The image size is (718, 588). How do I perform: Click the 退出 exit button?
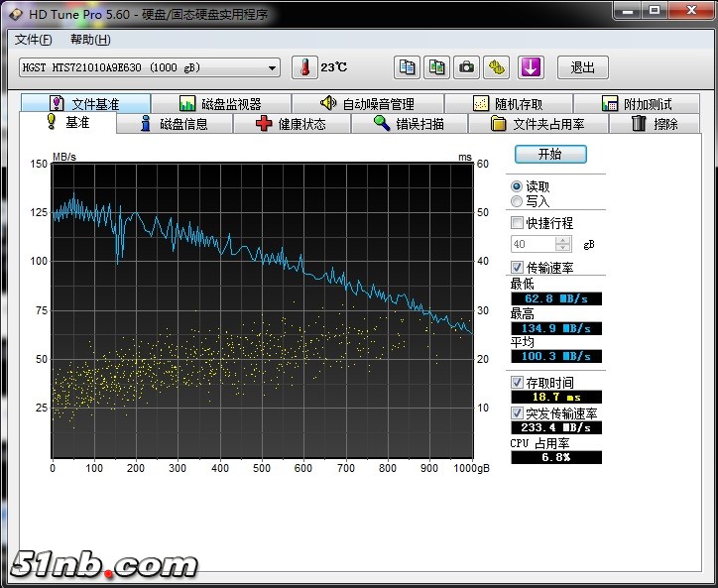pos(583,67)
